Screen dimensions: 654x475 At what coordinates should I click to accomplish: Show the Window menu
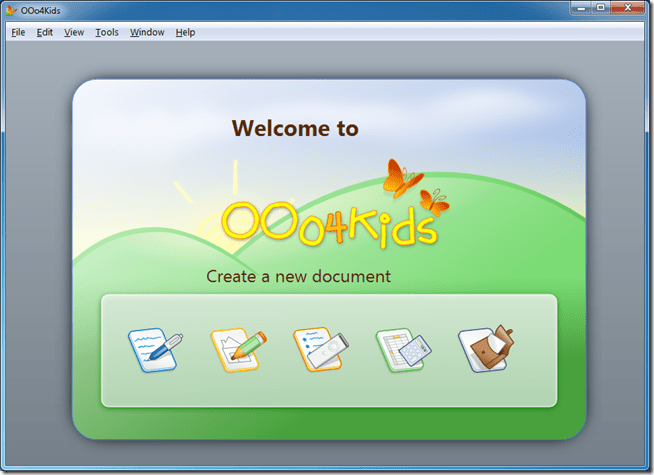coord(147,32)
